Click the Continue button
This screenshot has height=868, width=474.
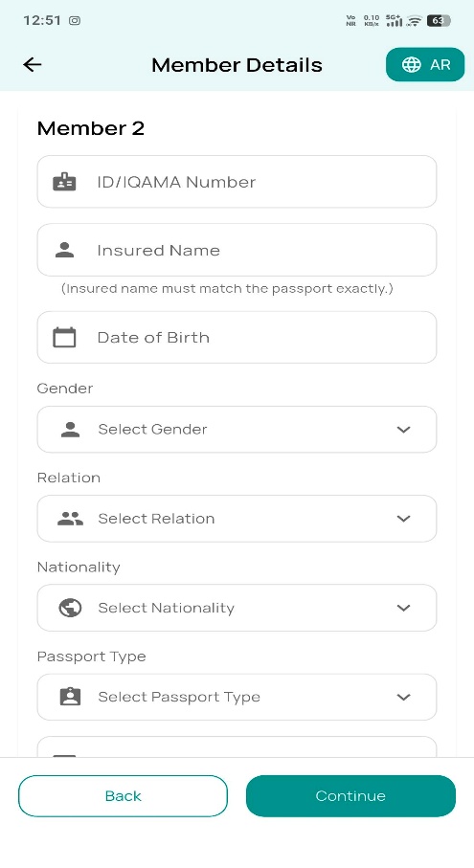click(x=350, y=796)
